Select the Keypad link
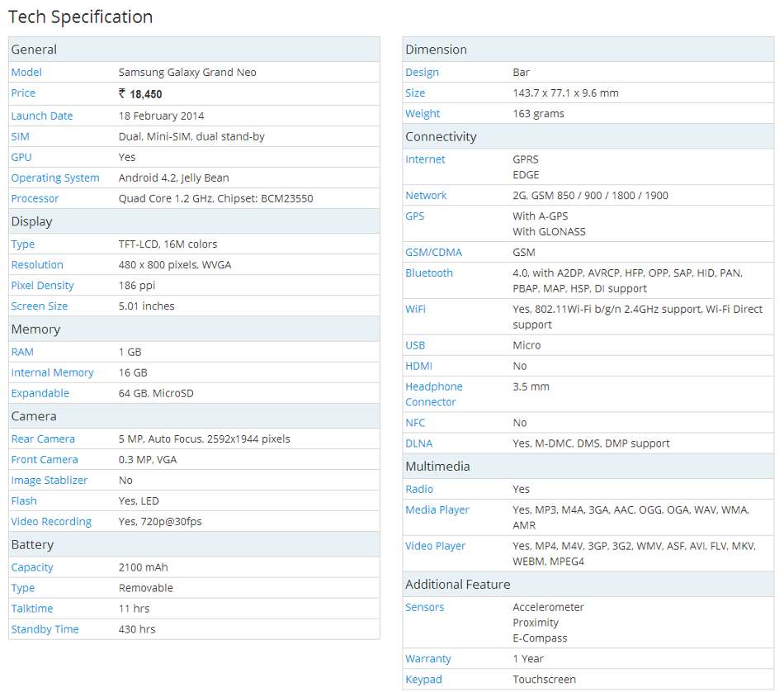Screen dimensions: 784x692 coord(423,680)
